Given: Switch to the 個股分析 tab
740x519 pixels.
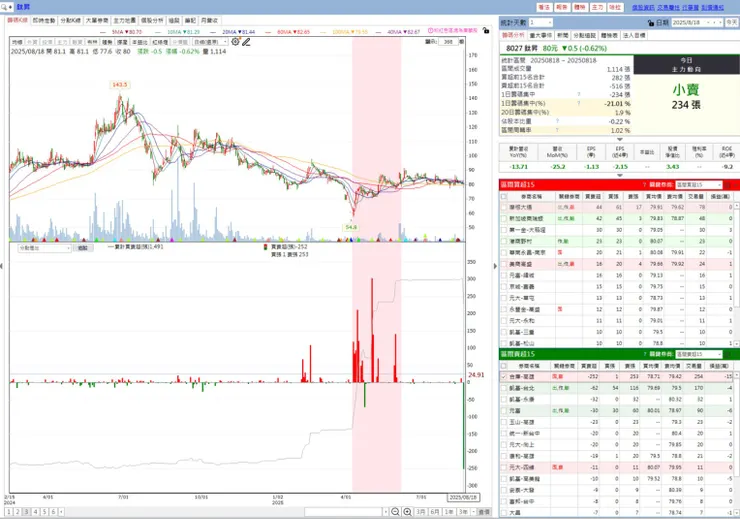Looking at the screenshot, I should pyautogui.click(x=152, y=20).
